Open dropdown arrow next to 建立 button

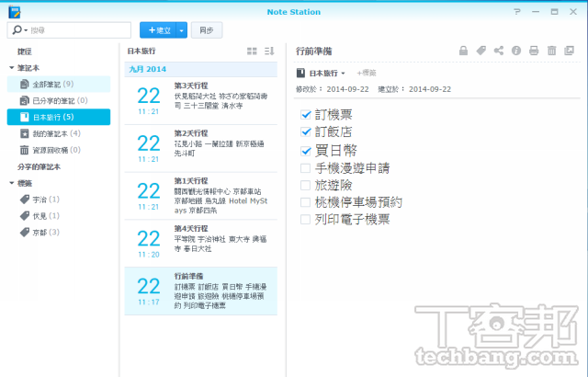tap(182, 30)
